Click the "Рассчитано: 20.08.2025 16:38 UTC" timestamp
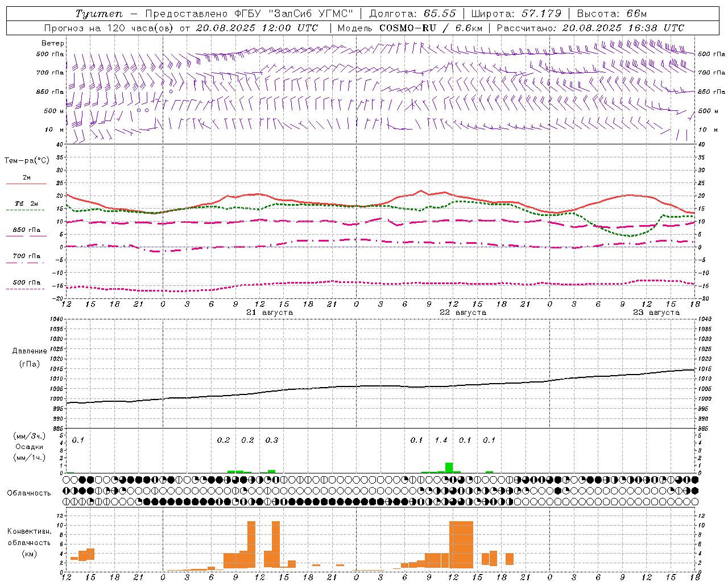The image size is (728, 582). 590,28
